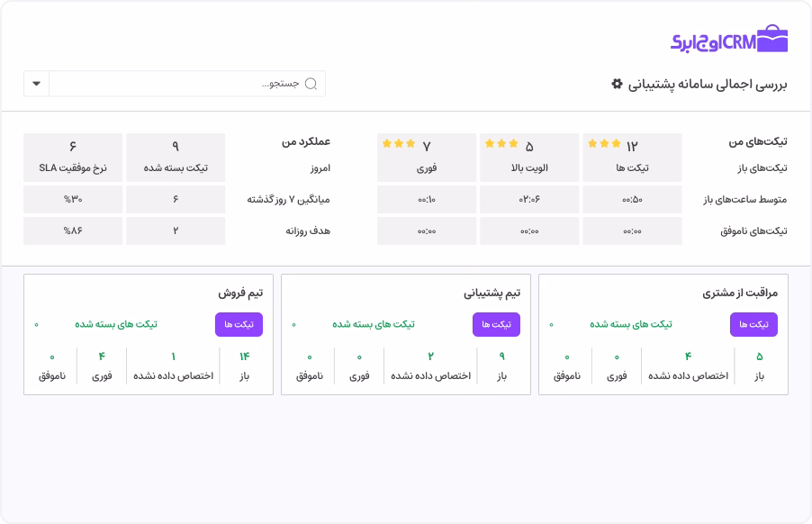Follow تیکت های بسته شده link in تیم پشتیبانی
Image resolution: width=812 pixels, height=524 pixels.
[374, 324]
